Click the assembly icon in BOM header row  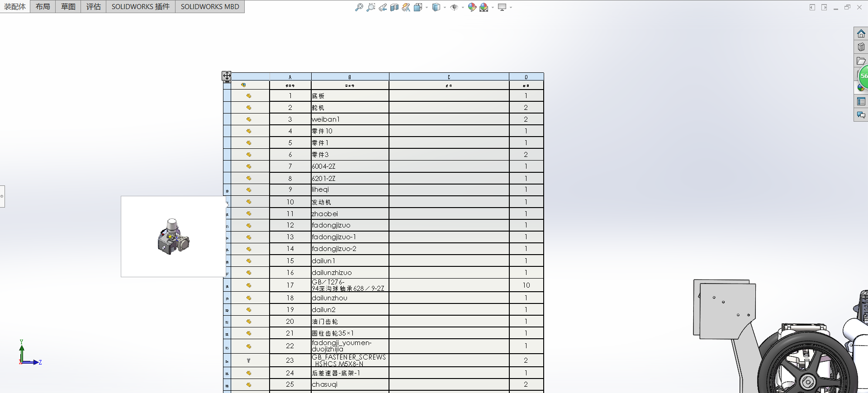(243, 85)
